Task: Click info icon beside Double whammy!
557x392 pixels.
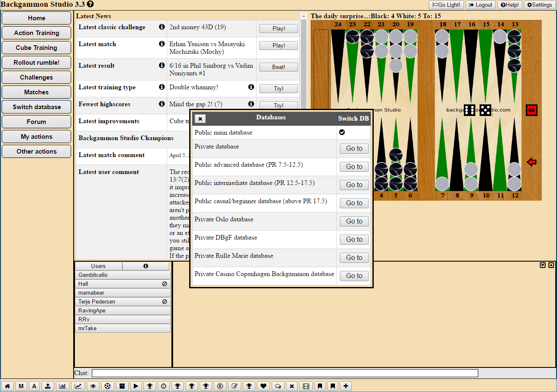Action: pyautogui.click(x=251, y=87)
